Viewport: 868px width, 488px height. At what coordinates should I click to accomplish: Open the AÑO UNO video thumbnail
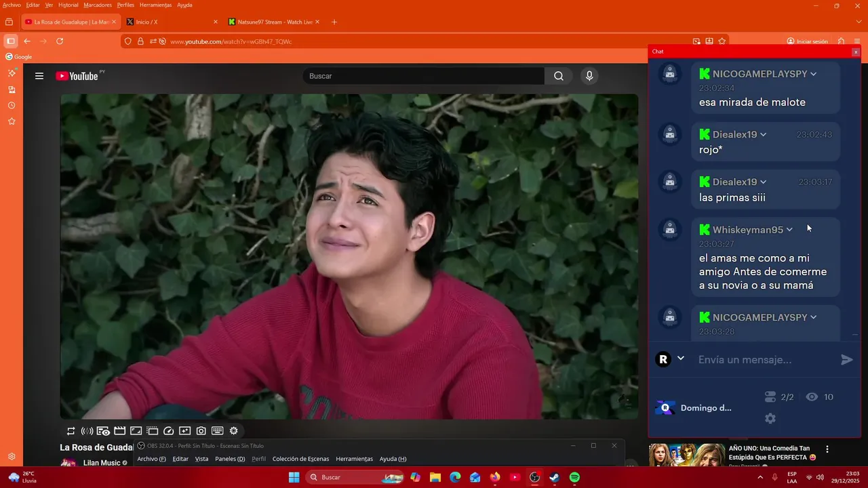686,455
